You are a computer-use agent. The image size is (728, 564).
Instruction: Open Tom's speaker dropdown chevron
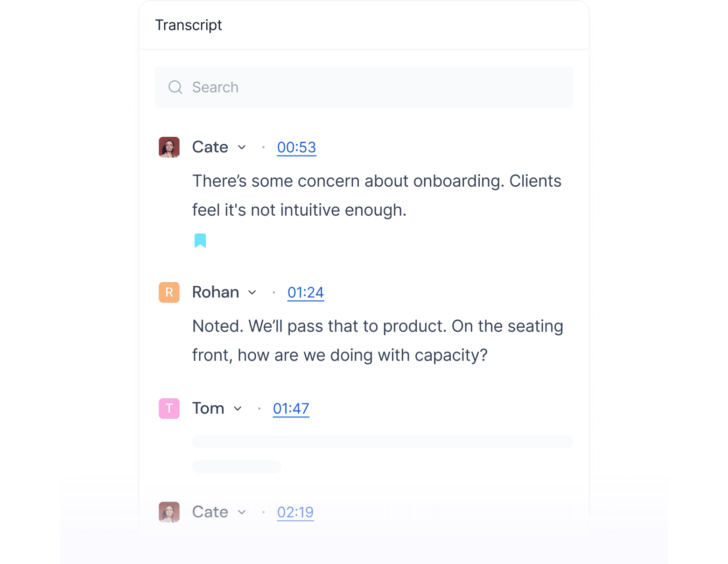click(238, 409)
